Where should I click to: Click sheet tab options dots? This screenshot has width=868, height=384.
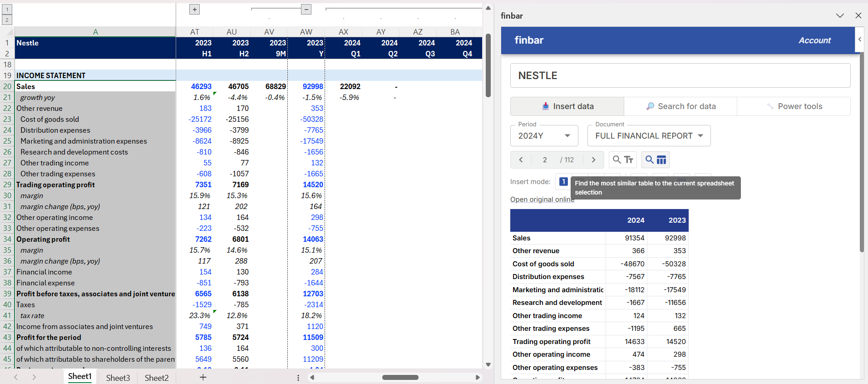298,378
